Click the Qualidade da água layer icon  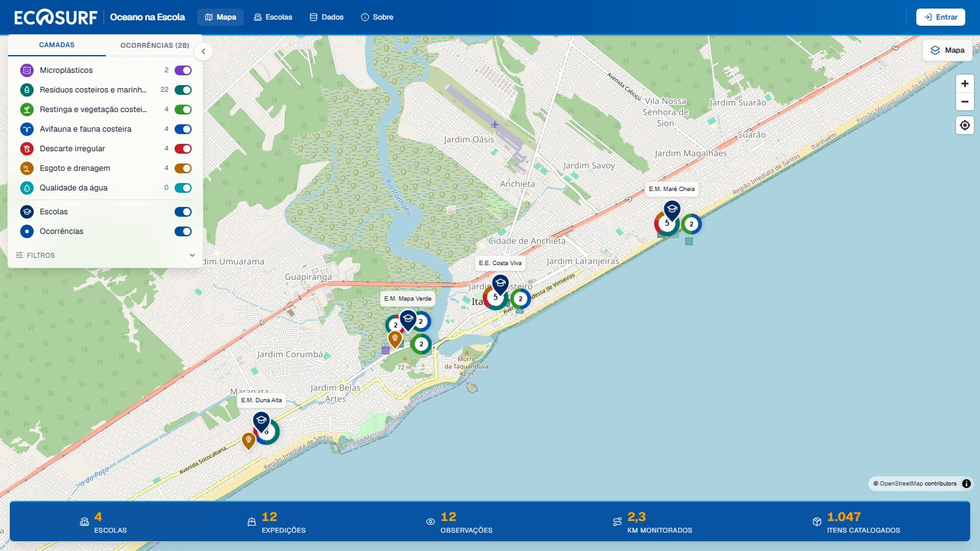point(27,188)
